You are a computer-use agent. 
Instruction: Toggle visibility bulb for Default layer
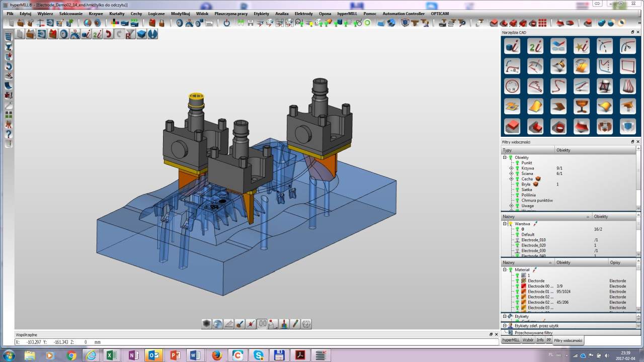pos(517,234)
